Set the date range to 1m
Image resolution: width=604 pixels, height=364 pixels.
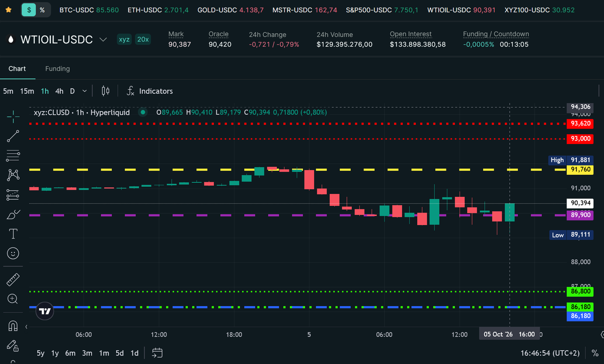pyautogui.click(x=104, y=353)
